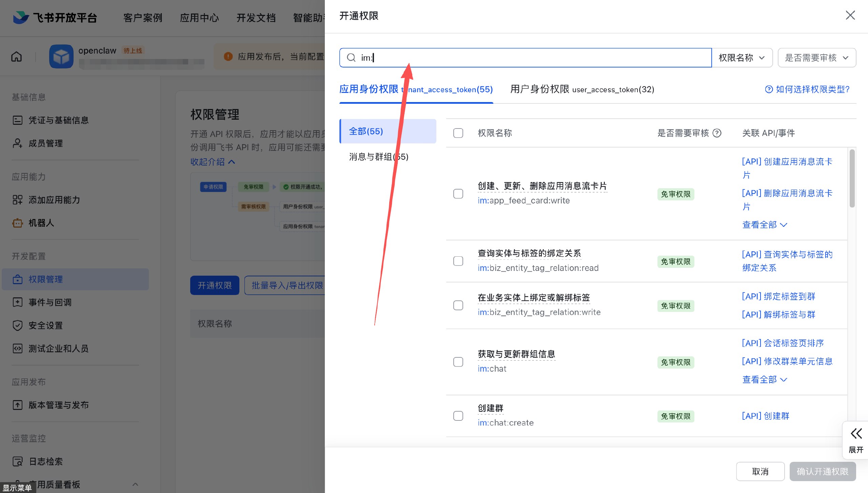Screen dimensions: 868x493
Task: Open 客户案例 in top navigation
Action: tap(143, 18)
